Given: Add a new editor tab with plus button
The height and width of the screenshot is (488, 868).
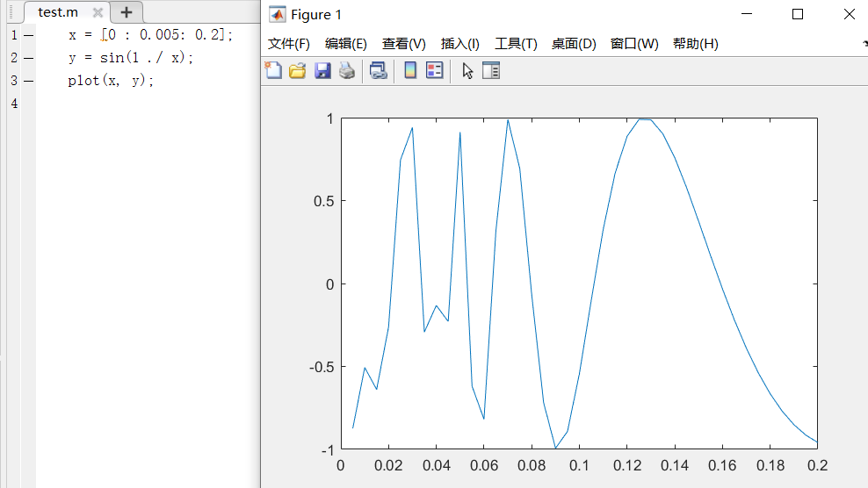Looking at the screenshot, I should point(127,12).
